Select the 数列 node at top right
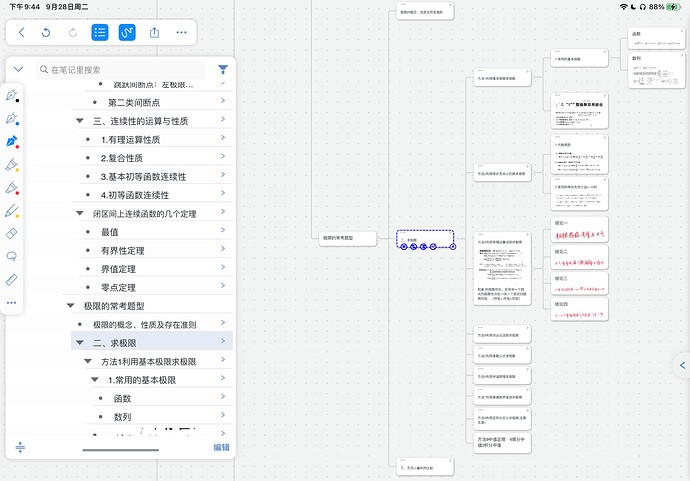 pos(657,70)
